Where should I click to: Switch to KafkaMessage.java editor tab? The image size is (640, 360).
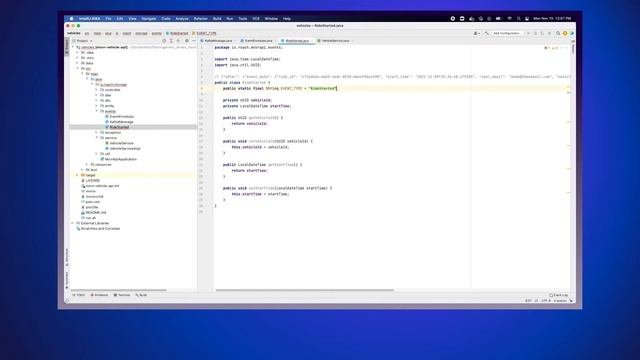(x=218, y=41)
